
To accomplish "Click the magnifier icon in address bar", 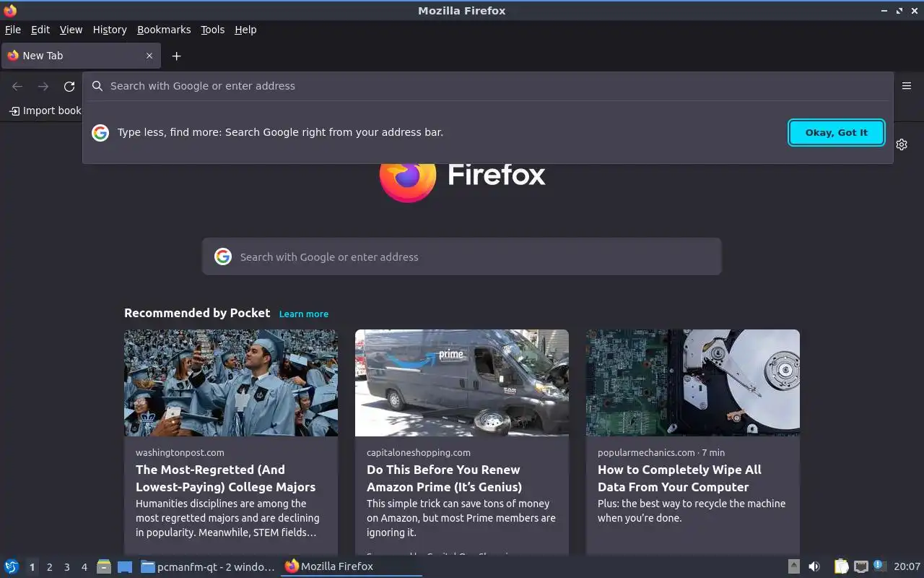I will [x=97, y=86].
